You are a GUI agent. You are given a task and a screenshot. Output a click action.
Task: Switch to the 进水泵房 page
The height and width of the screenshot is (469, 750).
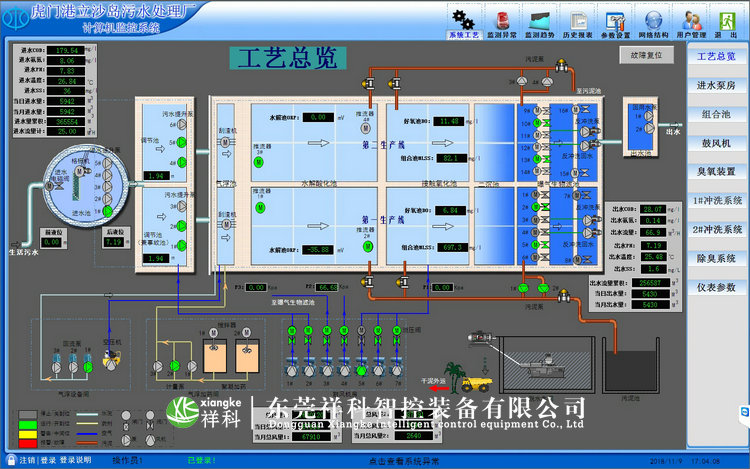716,86
